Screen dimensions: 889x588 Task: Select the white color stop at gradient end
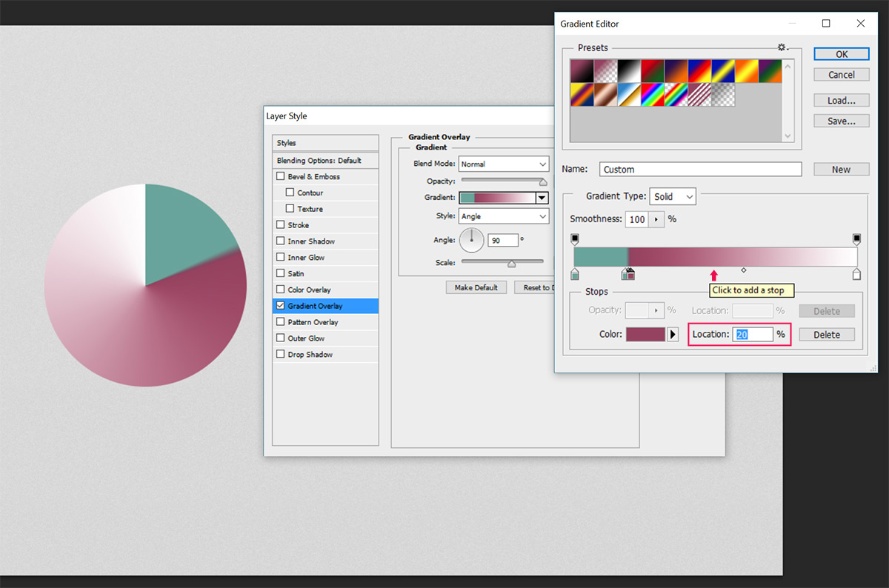857,275
